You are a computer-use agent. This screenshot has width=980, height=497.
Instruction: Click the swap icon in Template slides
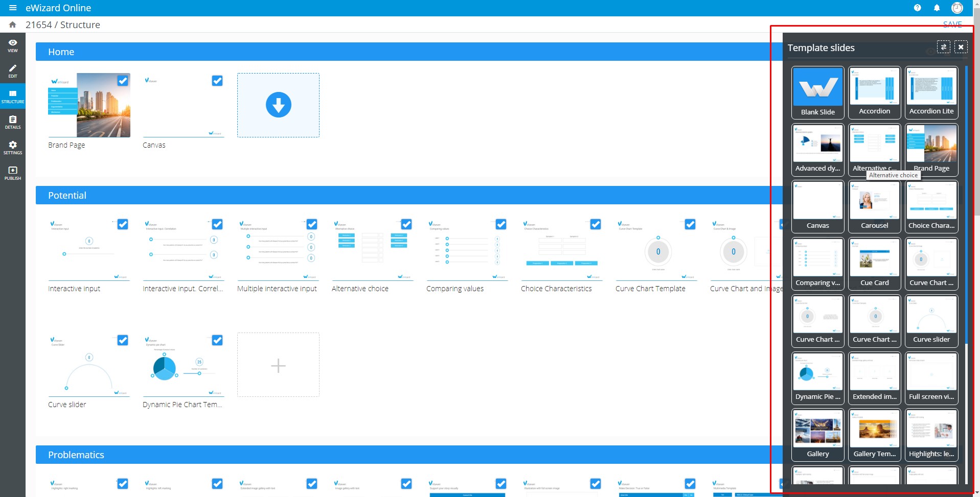[x=943, y=47]
